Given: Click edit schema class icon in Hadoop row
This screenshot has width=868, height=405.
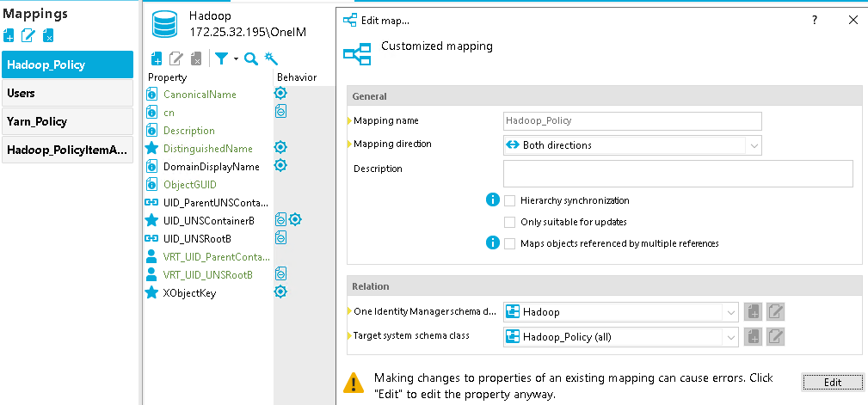Looking at the screenshot, I should (776, 312).
